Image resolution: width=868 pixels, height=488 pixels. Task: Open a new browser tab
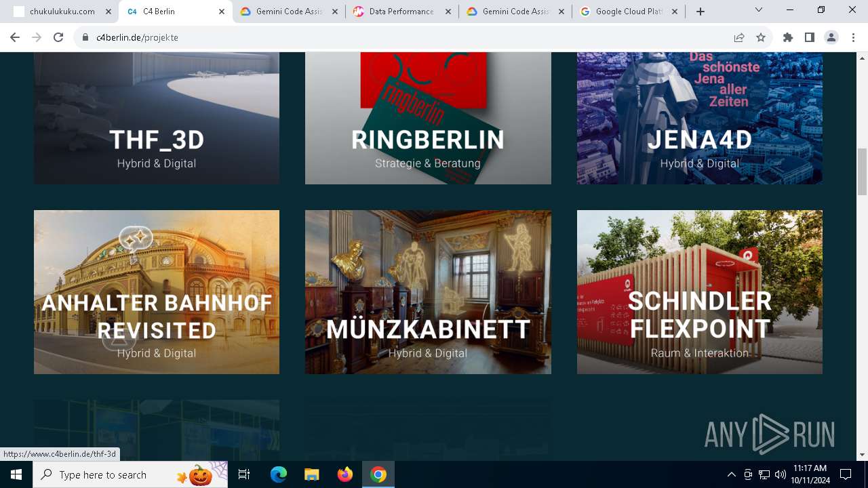pos(701,12)
